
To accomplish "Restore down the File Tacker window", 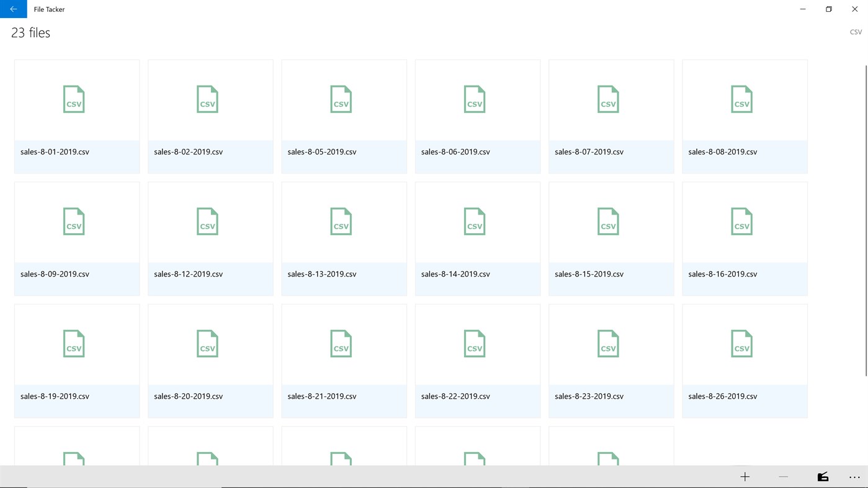I will point(828,9).
